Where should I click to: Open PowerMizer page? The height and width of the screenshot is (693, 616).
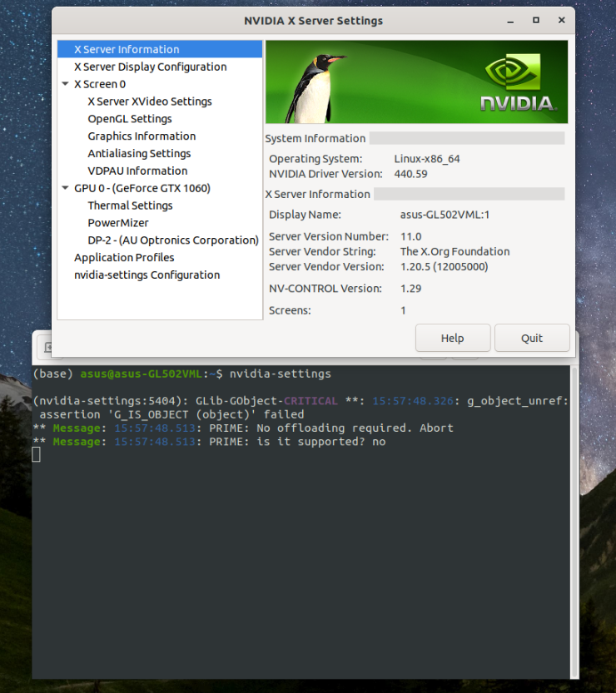118,223
